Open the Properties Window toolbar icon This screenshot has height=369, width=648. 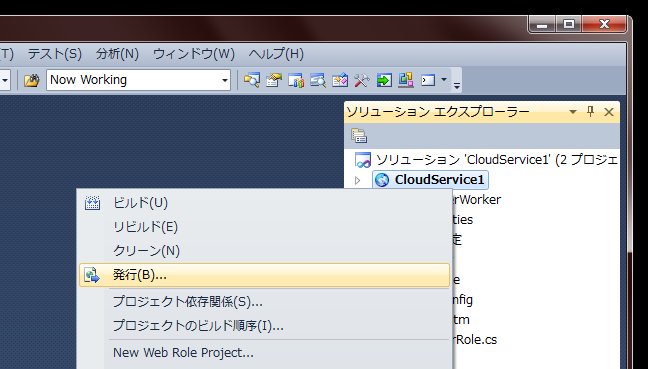[274, 79]
